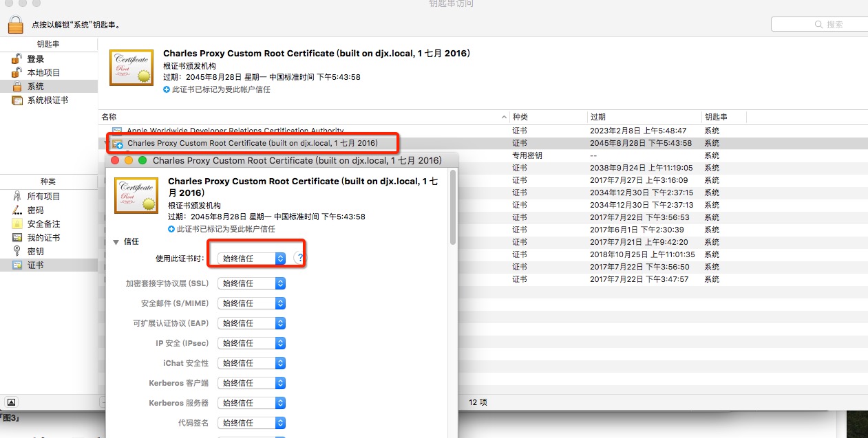This screenshot has height=438, width=868.
Task: Collapse the Charles Proxy certificate row triangle
Action: tap(107, 143)
